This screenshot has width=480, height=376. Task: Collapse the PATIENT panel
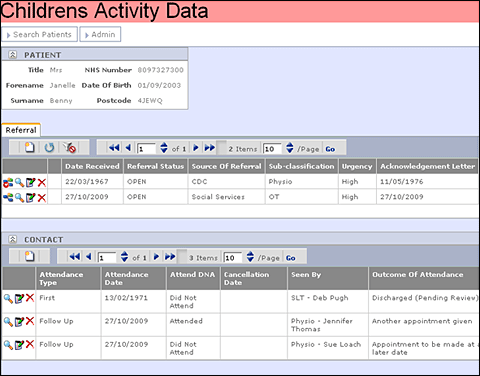tap(13, 55)
